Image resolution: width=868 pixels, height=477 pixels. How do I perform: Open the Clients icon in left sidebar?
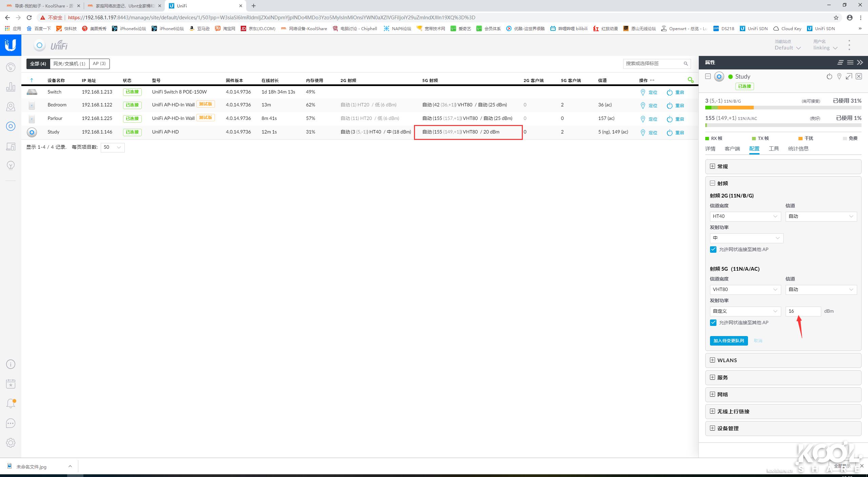[11, 146]
